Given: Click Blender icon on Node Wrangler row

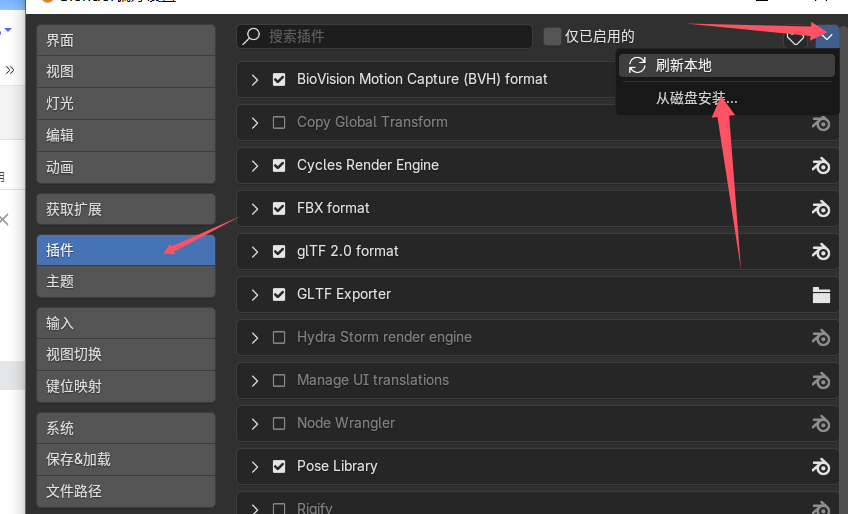Looking at the screenshot, I should pyautogui.click(x=821, y=424).
